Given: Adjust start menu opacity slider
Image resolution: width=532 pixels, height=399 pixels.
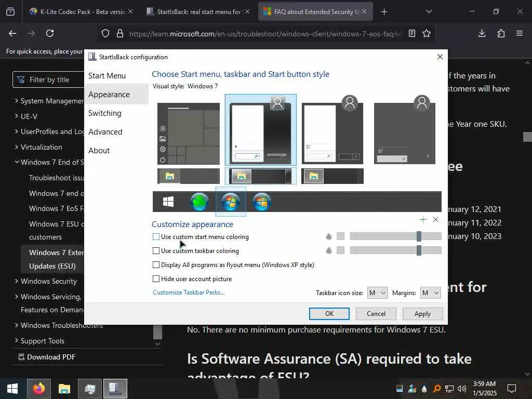Looking at the screenshot, I should pos(395,236).
